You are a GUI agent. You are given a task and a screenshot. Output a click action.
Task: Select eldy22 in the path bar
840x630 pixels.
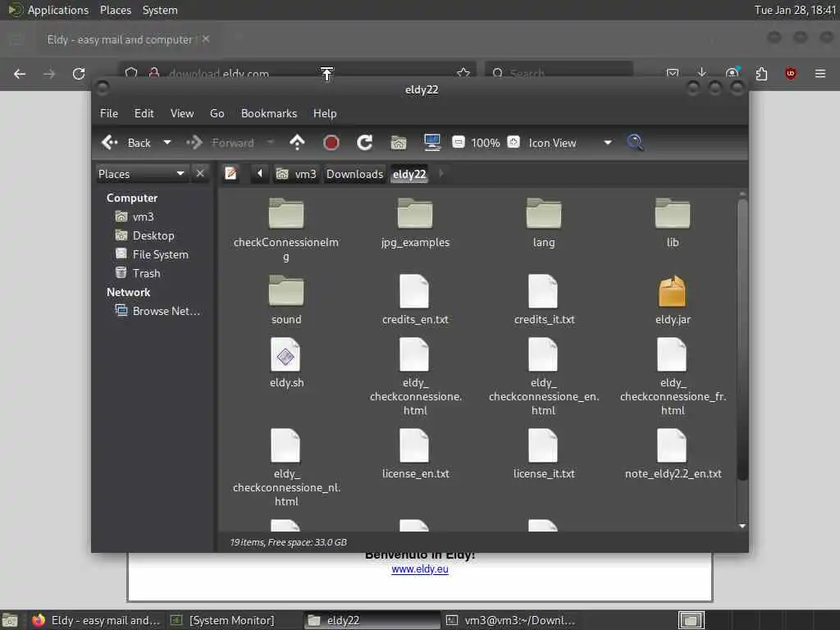click(409, 174)
